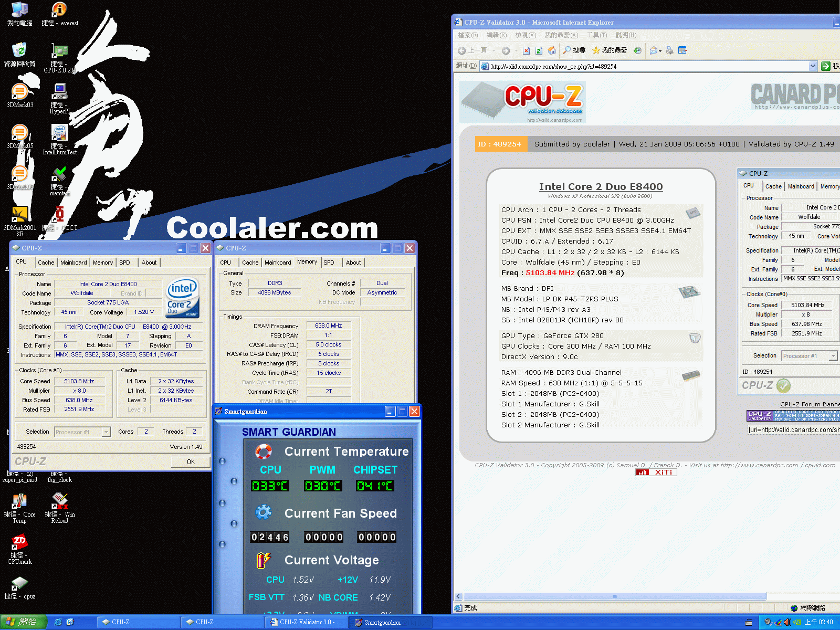Open the IE File menu
The height and width of the screenshot is (630, 840).
click(468, 35)
